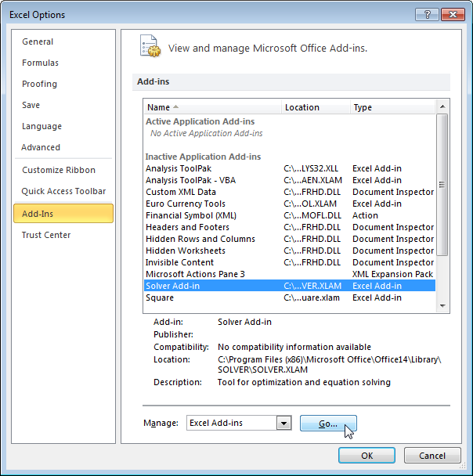
Task: Click the Add-ins gear document icon
Action: [150, 46]
